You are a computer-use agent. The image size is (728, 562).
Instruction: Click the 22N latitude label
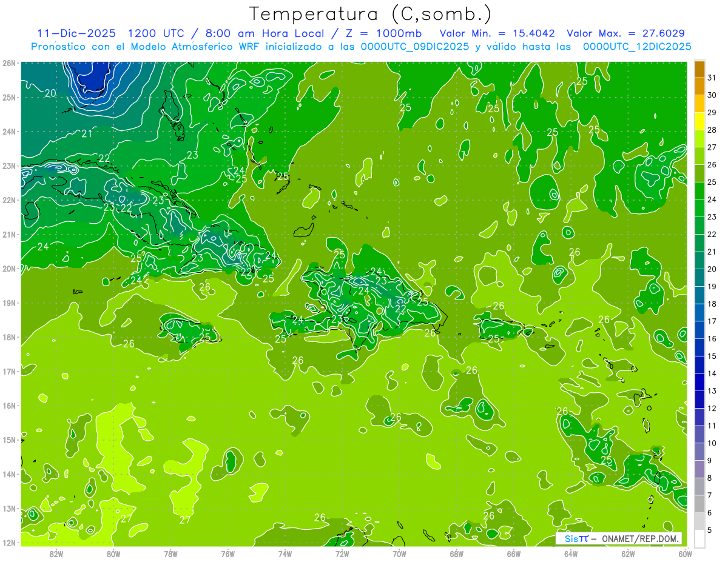point(9,200)
